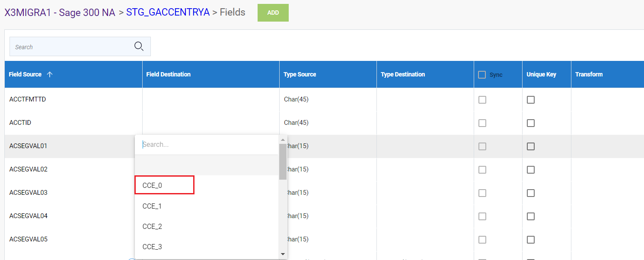
Task: Click the Field Source sort arrow
Action: coord(50,74)
